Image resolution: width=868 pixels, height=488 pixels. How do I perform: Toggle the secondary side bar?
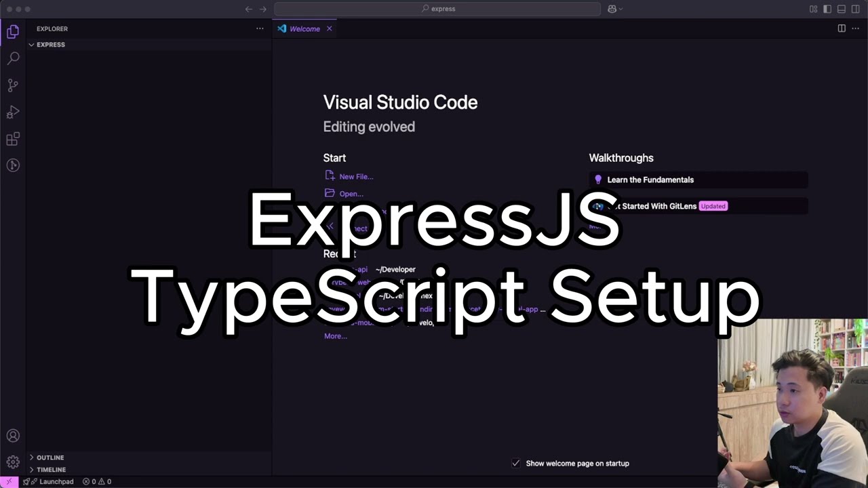(856, 9)
